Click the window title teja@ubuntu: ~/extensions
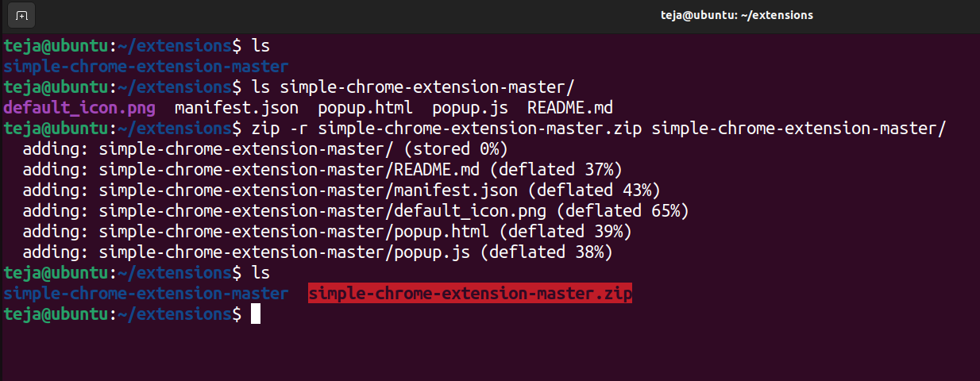980x381 pixels. 736,15
